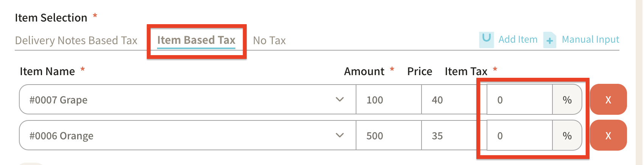
Task: Click the Manual Input link
Action: click(x=590, y=39)
